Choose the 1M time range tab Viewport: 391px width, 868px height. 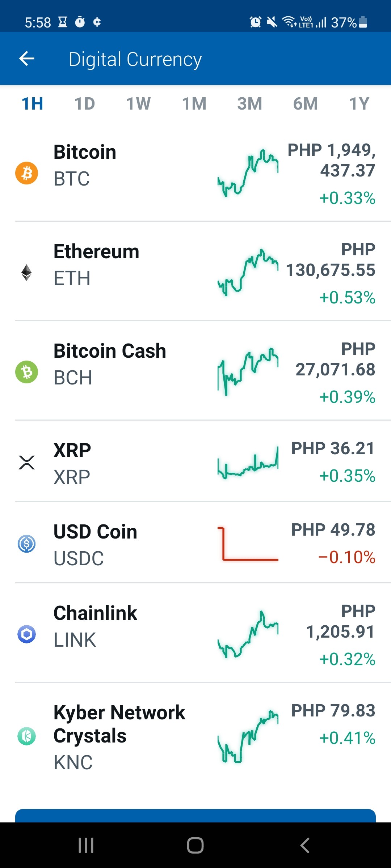click(x=194, y=104)
